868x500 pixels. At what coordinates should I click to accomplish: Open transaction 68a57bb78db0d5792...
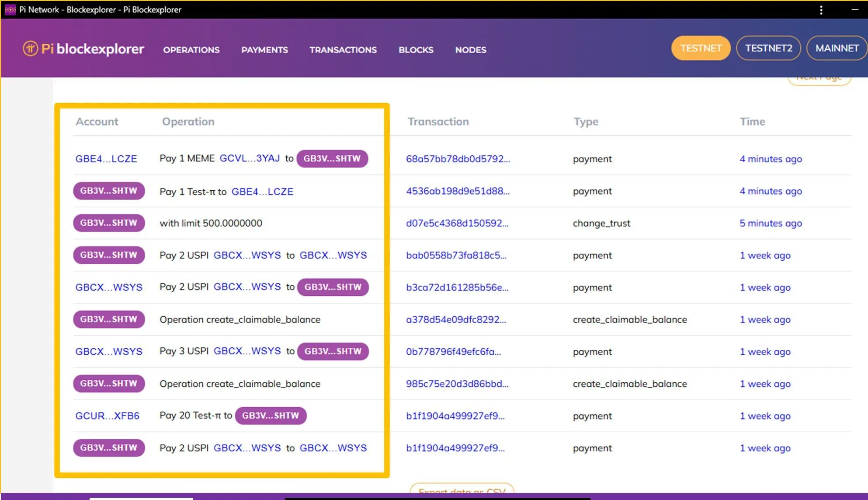tap(458, 159)
